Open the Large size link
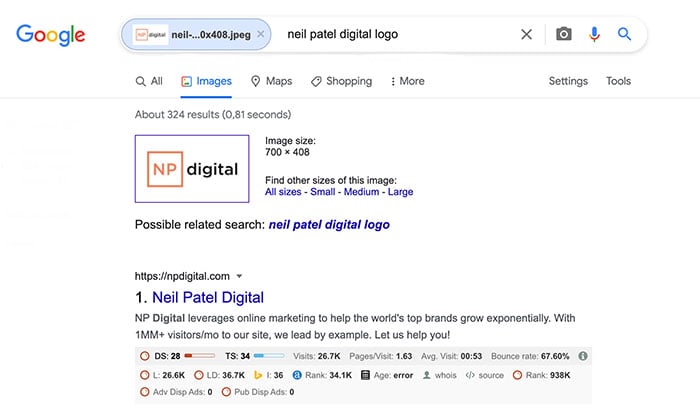The height and width of the screenshot is (420, 700). tap(400, 192)
